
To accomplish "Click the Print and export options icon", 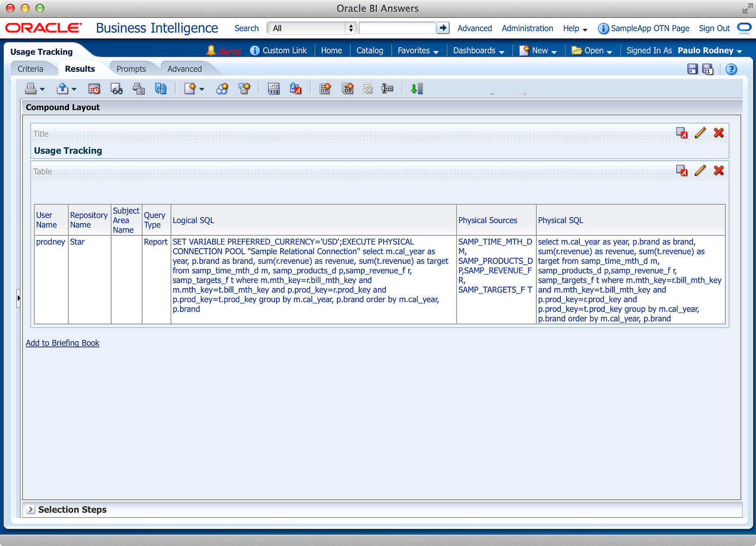I will tap(139, 88).
